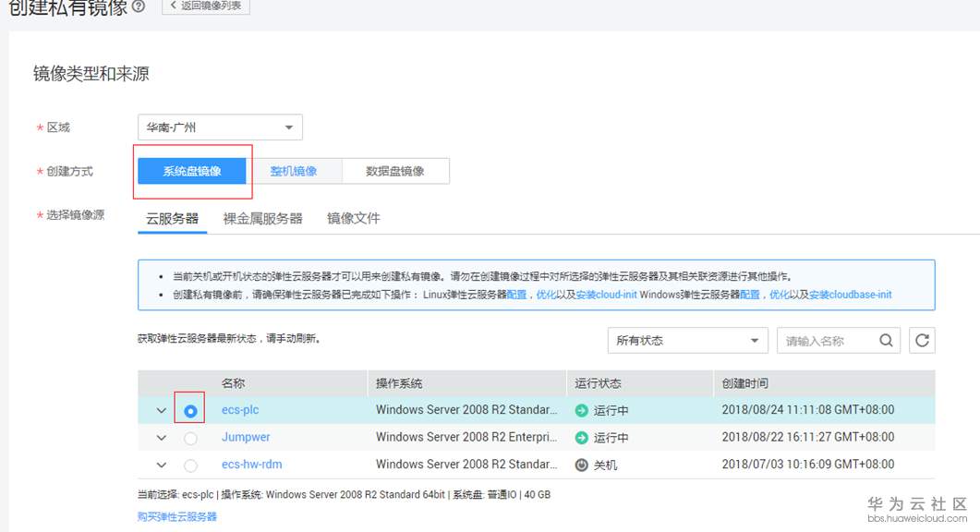980x532 pixels.
Task: Click the 2018/08/22 16:11:27 creation time cell
Action: (808, 437)
